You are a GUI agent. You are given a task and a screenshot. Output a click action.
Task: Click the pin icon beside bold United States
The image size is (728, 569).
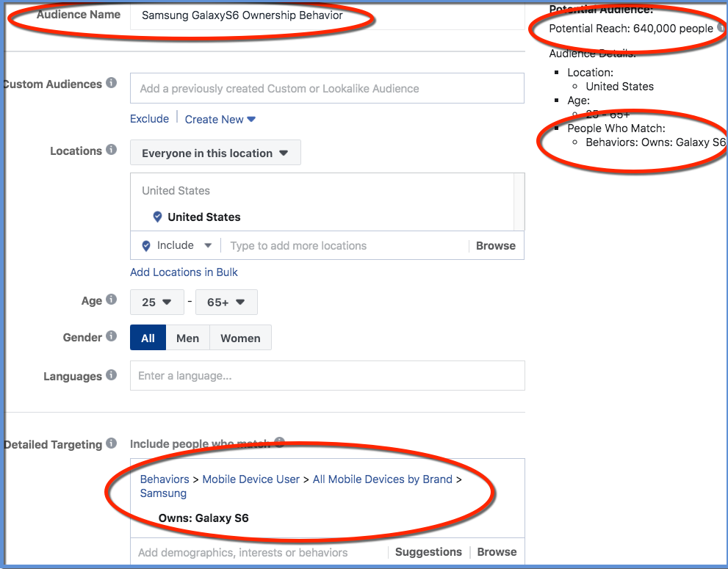pos(157,217)
